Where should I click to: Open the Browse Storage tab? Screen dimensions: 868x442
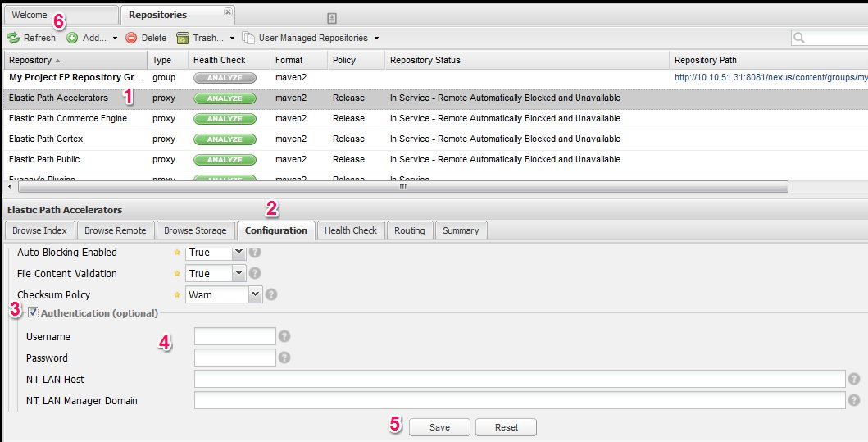pos(195,230)
